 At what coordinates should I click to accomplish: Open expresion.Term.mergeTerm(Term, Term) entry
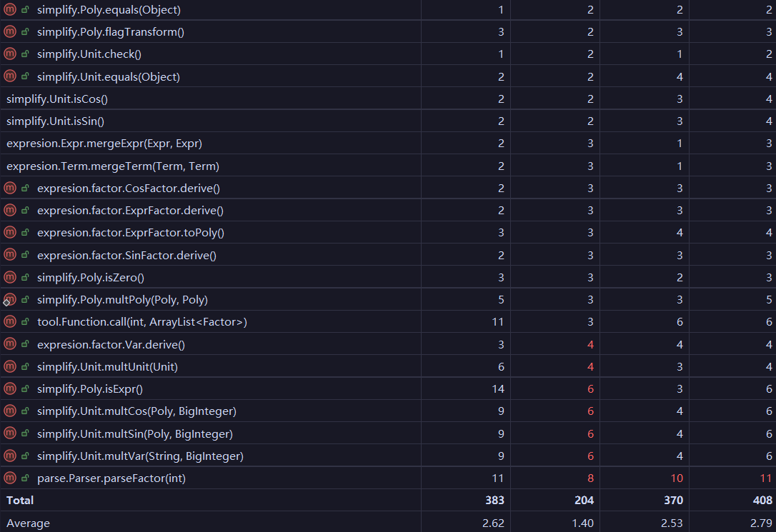(113, 166)
